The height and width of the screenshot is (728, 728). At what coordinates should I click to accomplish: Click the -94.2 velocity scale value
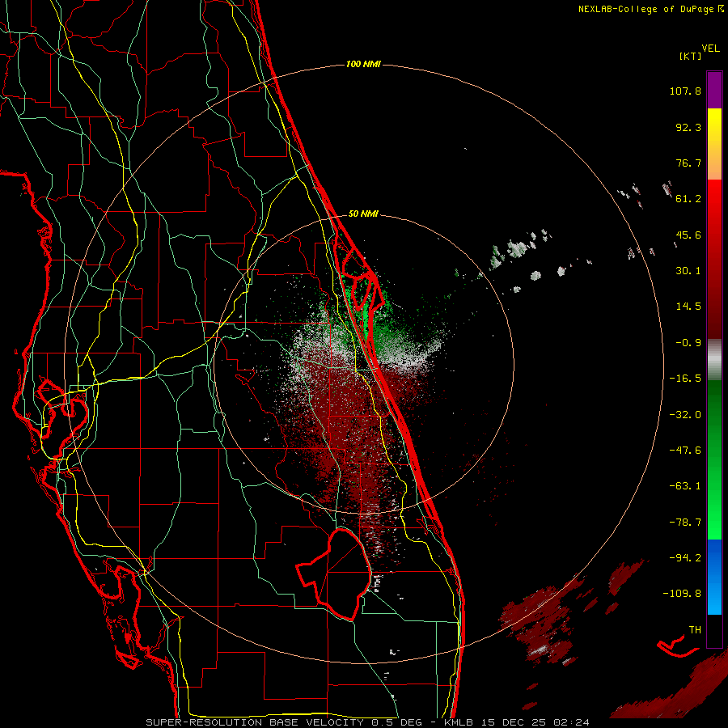(x=685, y=557)
